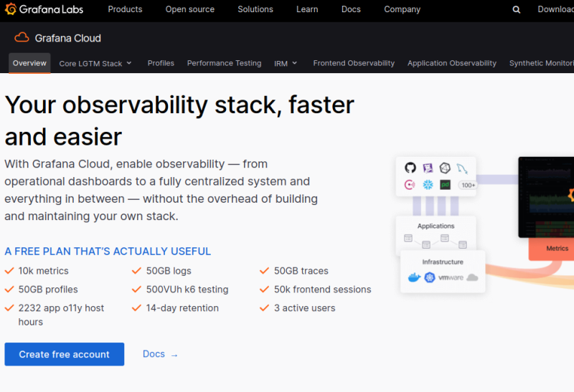Click '2232 app o11y host hours' text
574x392 pixels.
click(61, 315)
